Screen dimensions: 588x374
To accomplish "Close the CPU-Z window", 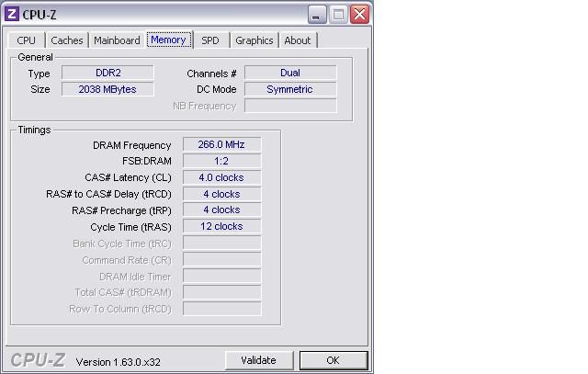I will [359, 15].
